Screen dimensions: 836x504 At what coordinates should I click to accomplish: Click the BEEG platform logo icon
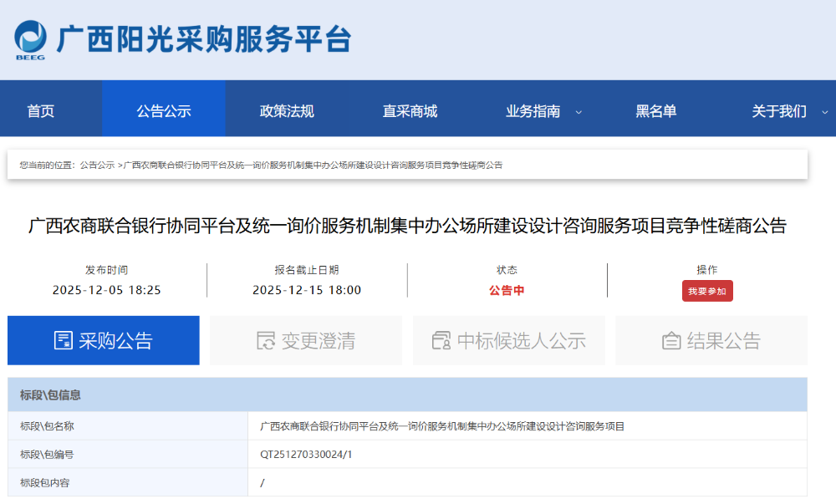coord(30,38)
